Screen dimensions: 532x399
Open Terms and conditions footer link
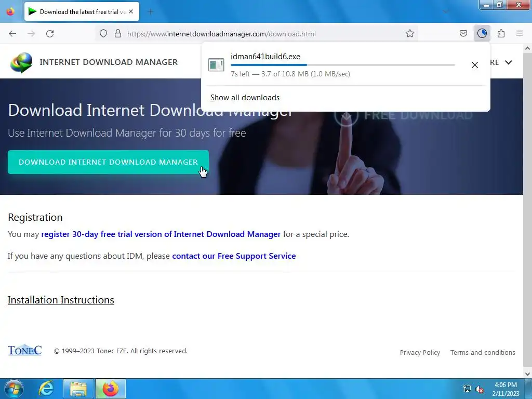coord(483,353)
